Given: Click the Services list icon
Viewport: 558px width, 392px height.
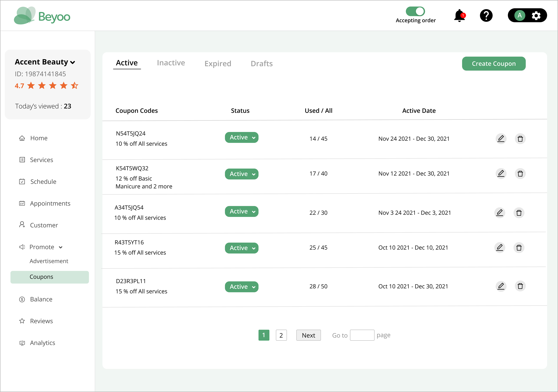Looking at the screenshot, I should tap(22, 160).
